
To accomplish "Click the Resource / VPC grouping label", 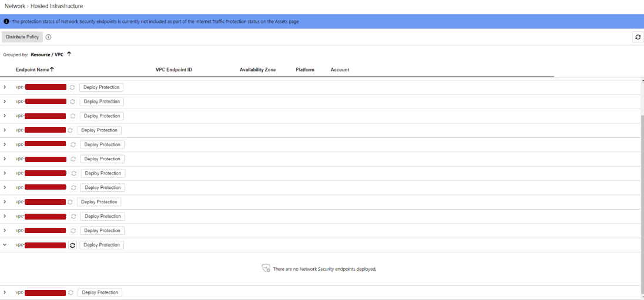I will pyautogui.click(x=47, y=54).
